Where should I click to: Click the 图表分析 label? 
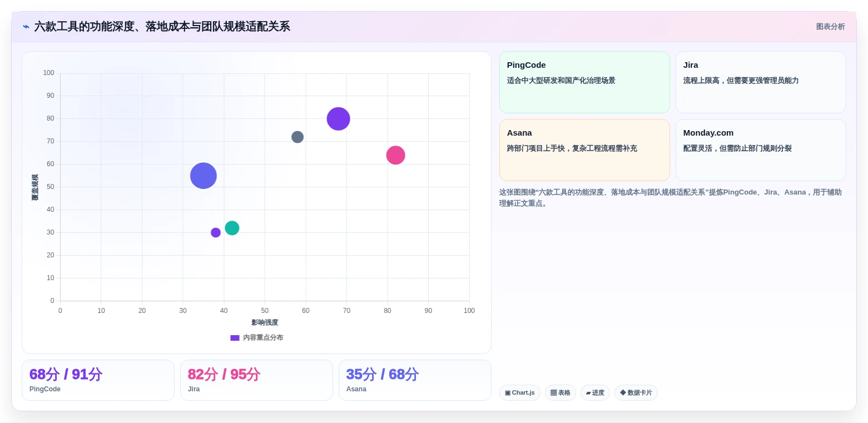(830, 27)
